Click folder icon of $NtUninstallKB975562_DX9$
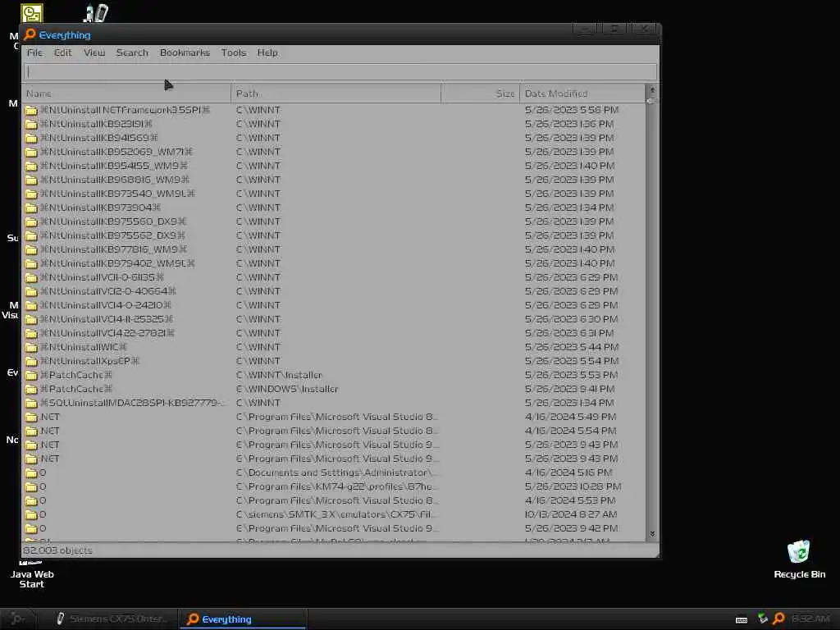Screen dimensions: 840x630 click(31, 235)
